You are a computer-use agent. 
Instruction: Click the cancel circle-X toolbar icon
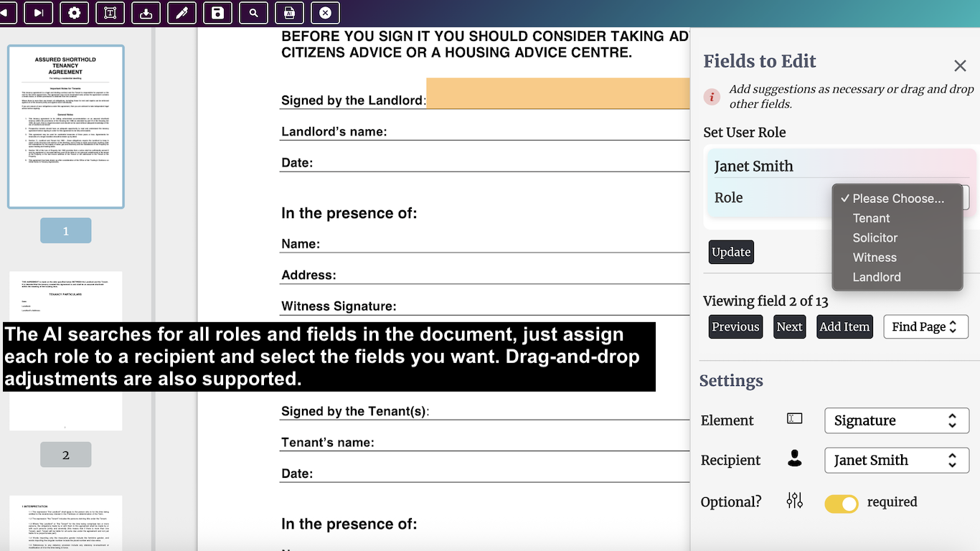coord(325,13)
